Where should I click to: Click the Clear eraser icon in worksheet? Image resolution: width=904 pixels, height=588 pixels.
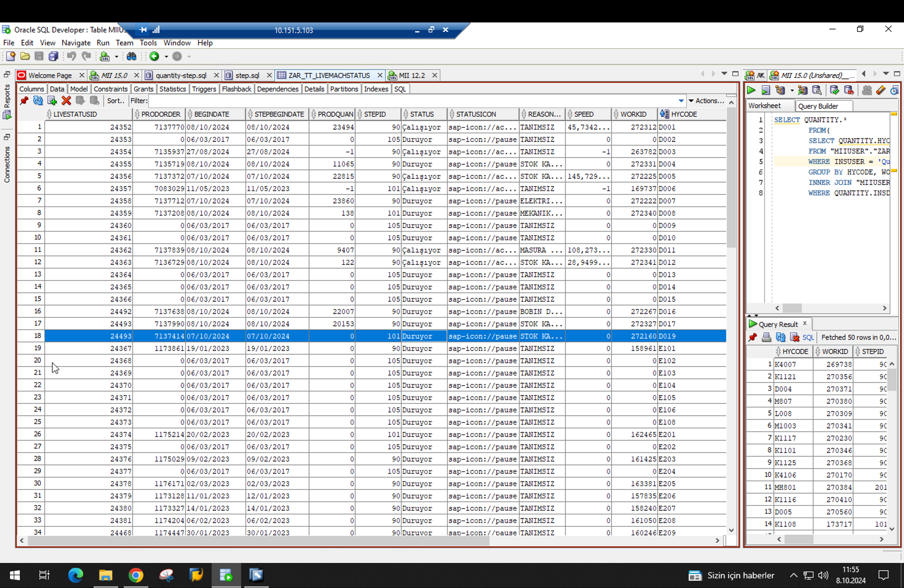[x=880, y=90]
